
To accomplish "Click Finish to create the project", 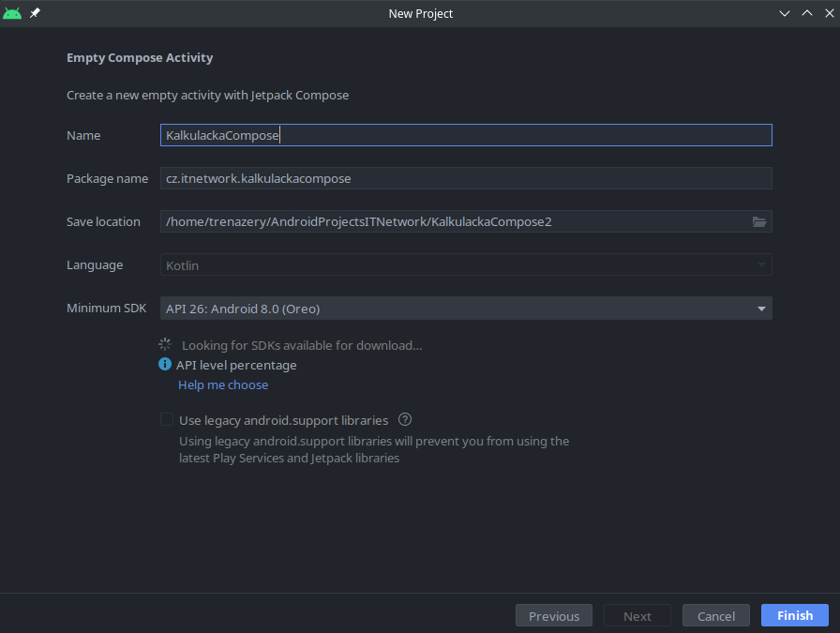I will 795,615.
